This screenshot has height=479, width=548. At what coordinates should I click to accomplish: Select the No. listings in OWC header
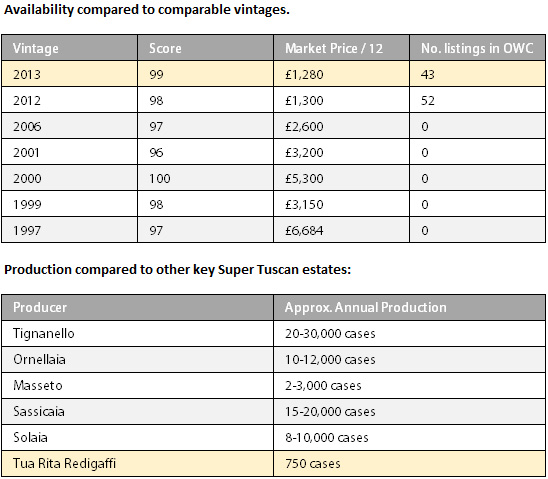click(477, 48)
